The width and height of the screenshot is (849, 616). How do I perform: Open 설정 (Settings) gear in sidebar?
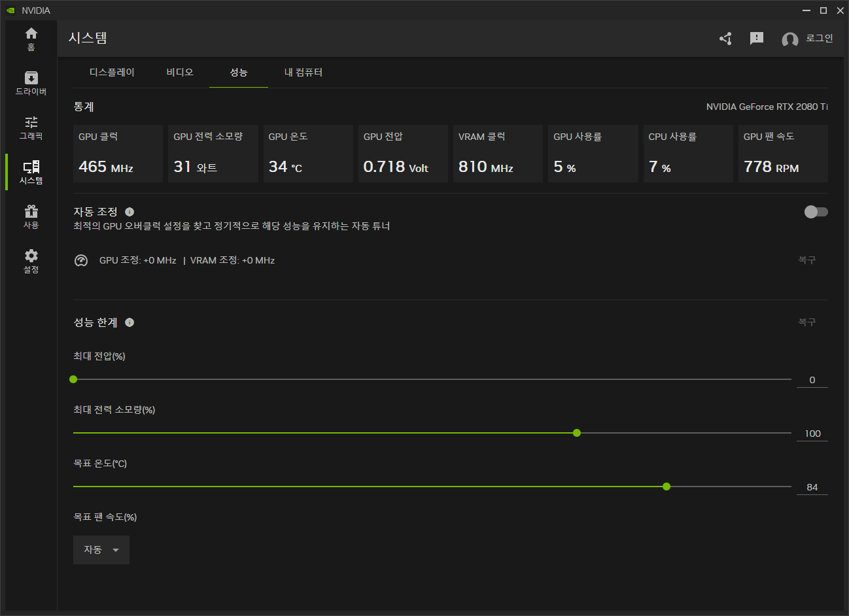31,261
